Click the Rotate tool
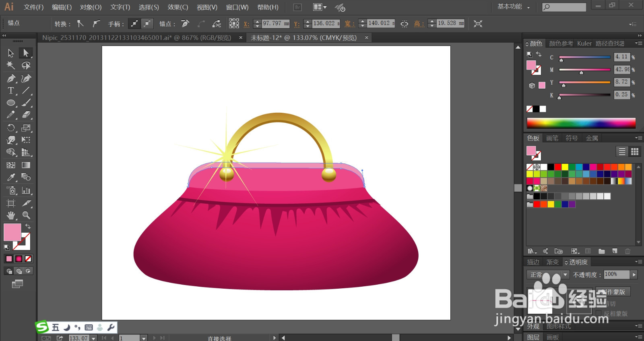644x341 pixels. point(11,128)
